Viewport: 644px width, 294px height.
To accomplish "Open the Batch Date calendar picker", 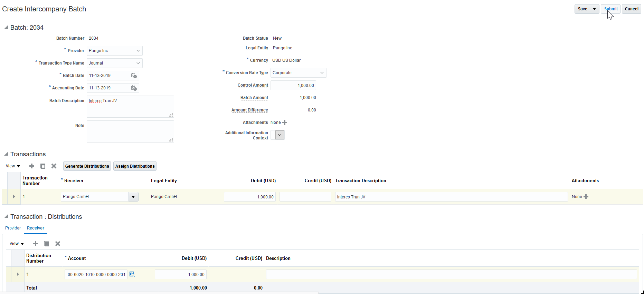I will coord(134,76).
